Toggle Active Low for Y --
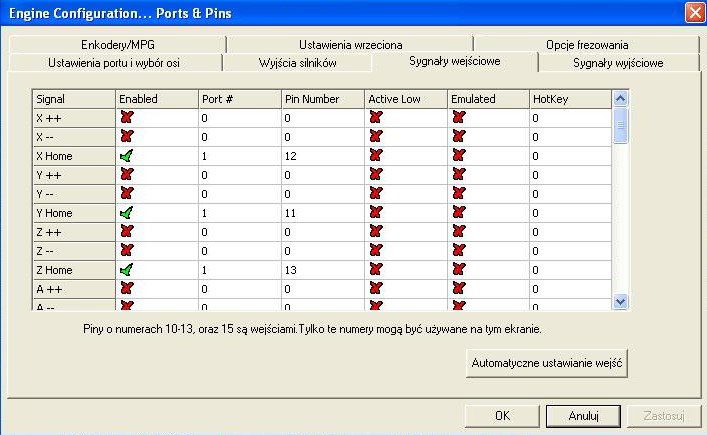 pos(376,193)
